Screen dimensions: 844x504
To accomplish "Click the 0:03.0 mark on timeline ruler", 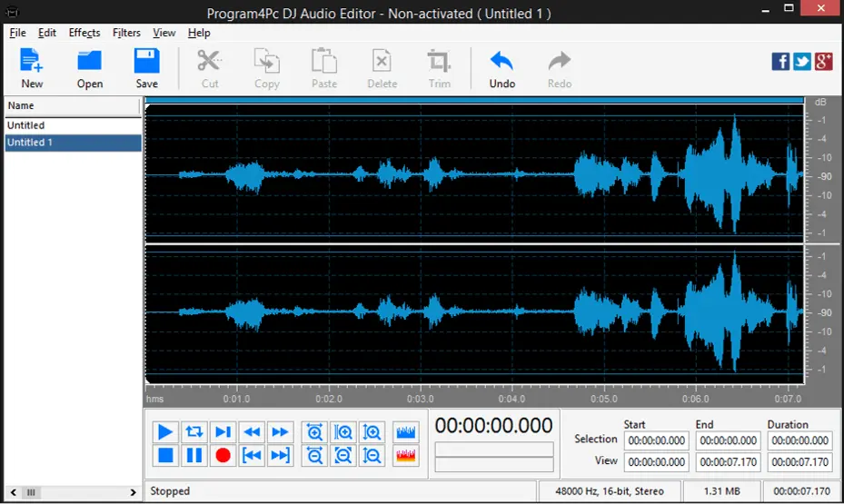I will (420, 399).
